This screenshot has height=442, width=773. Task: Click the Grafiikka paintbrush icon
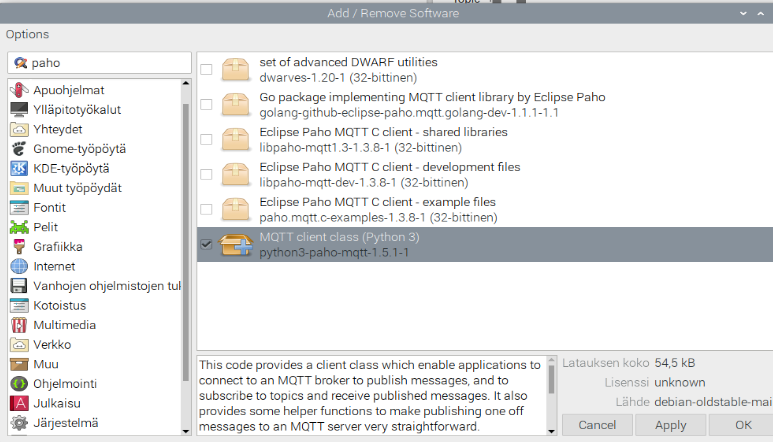coord(19,247)
